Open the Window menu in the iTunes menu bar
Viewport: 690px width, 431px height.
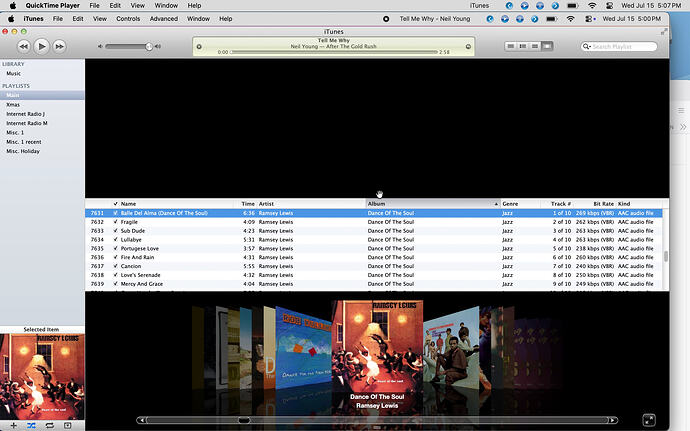click(198, 19)
